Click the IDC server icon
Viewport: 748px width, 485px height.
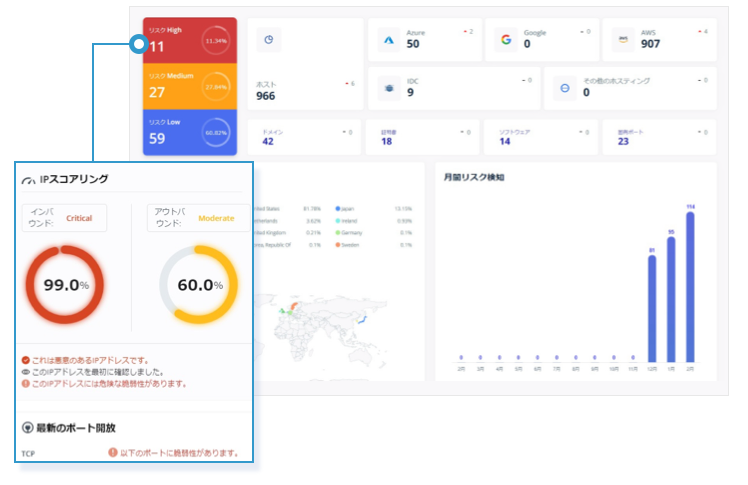389,88
